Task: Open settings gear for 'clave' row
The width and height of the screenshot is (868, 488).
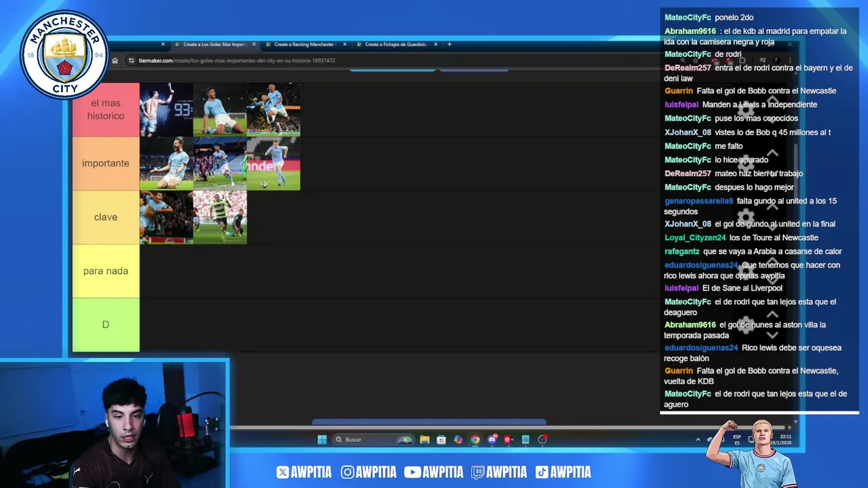Action: [x=745, y=217]
